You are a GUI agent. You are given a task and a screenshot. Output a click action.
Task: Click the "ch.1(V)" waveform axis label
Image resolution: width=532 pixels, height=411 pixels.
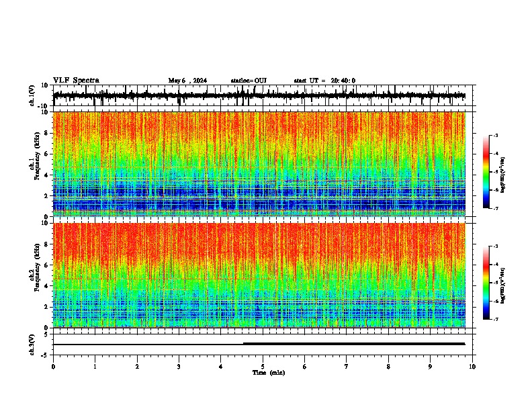[x=32, y=95]
